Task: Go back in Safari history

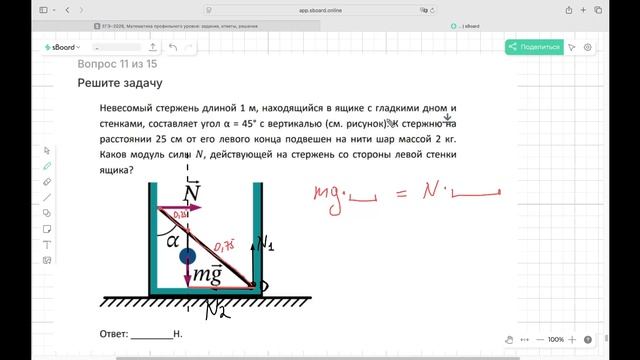Action: coord(68,10)
